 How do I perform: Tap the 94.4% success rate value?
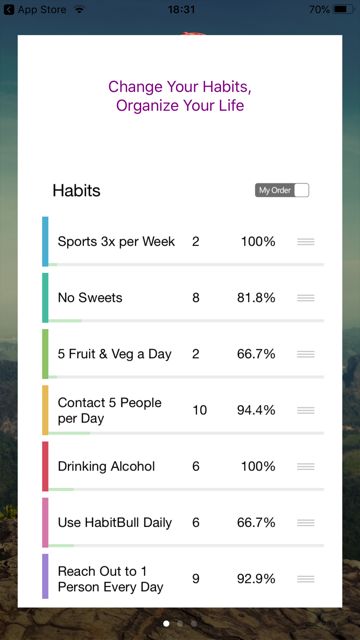256,410
